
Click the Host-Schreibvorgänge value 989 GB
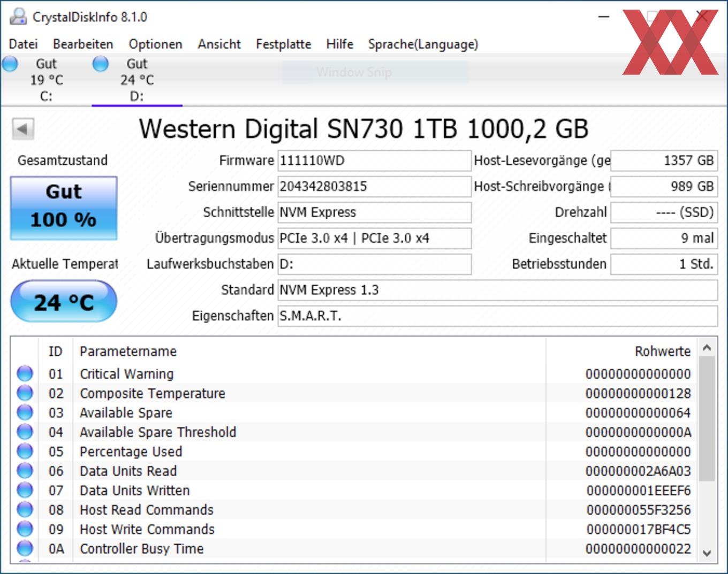tap(664, 186)
